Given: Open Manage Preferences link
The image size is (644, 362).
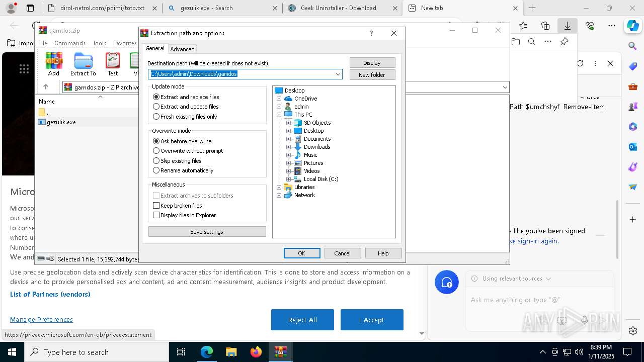Looking at the screenshot, I should point(41,320).
